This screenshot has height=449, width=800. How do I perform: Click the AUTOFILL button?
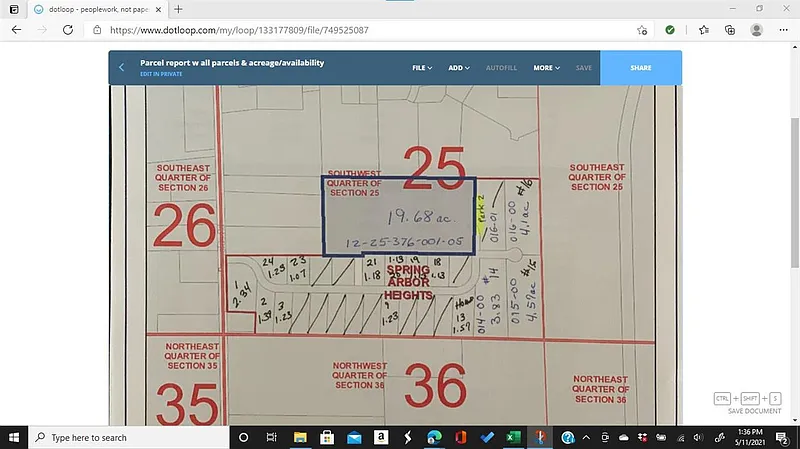coord(501,68)
